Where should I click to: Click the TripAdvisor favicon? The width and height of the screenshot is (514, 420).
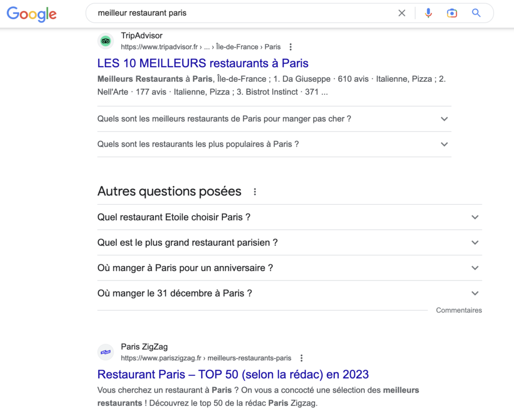click(x=105, y=41)
